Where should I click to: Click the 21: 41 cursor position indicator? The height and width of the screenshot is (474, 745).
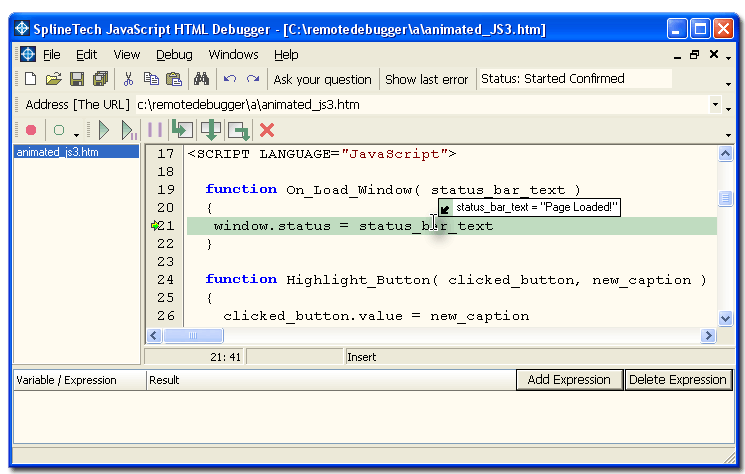[226, 357]
